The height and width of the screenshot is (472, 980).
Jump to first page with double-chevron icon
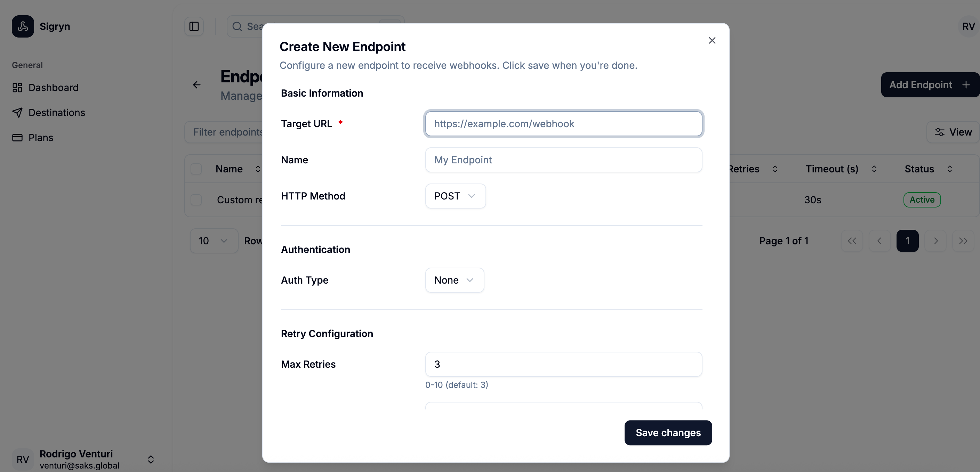click(852, 241)
